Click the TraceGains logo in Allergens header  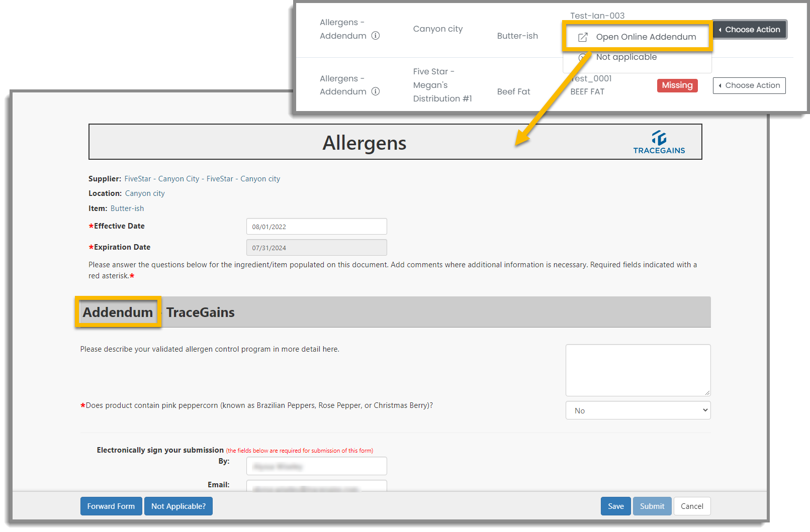coord(659,142)
